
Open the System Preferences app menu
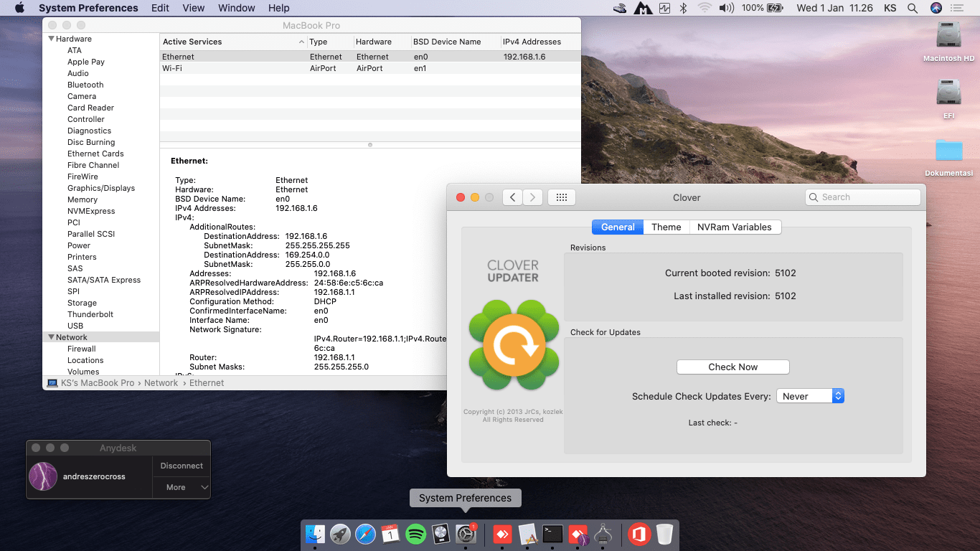[88, 8]
